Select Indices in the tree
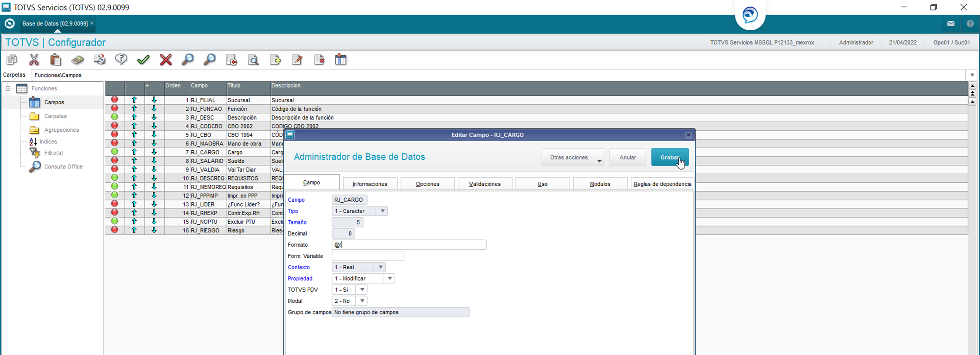Screen dimensions: 980x355 pos(48,142)
